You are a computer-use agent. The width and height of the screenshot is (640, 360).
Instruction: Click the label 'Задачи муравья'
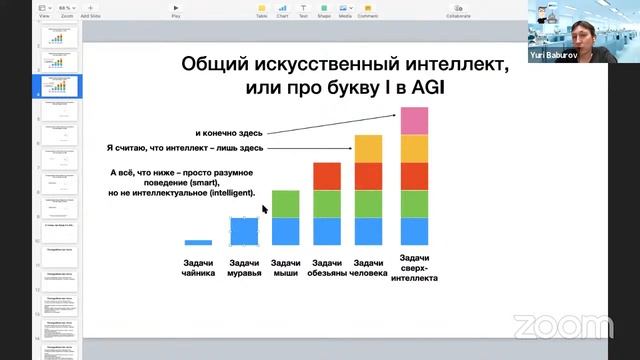pyautogui.click(x=244, y=268)
